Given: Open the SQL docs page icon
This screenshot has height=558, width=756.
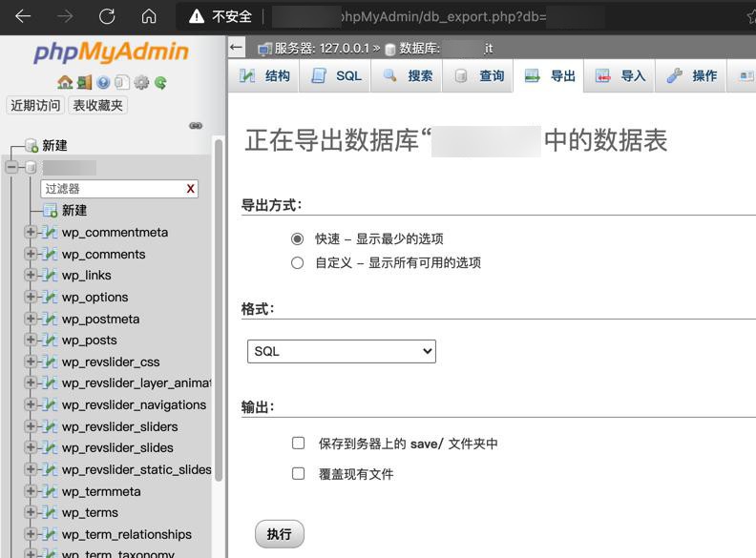Looking at the screenshot, I should click(122, 82).
